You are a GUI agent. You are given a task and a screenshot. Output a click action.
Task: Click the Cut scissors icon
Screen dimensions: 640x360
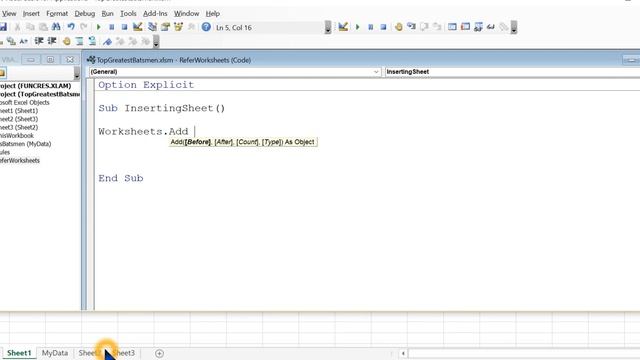[17, 27]
